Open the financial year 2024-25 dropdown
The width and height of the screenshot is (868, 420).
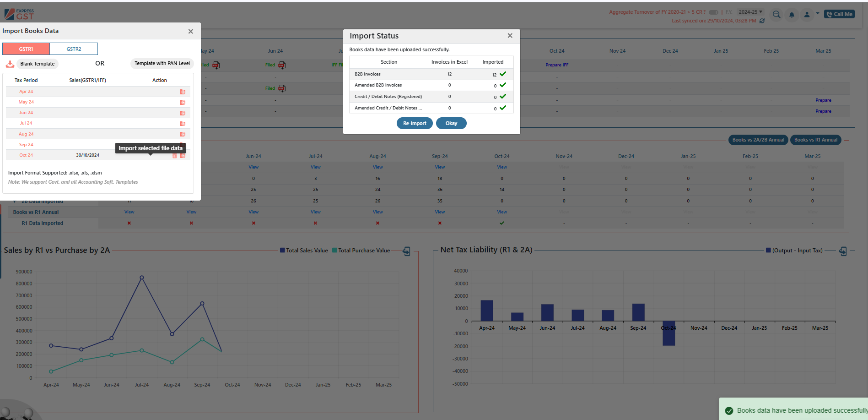coord(750,12)
